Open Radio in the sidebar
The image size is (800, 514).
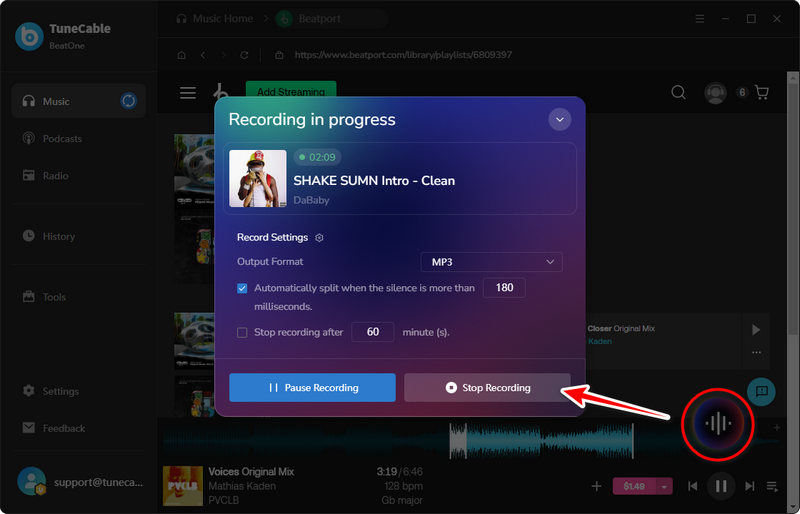[45, 176]
